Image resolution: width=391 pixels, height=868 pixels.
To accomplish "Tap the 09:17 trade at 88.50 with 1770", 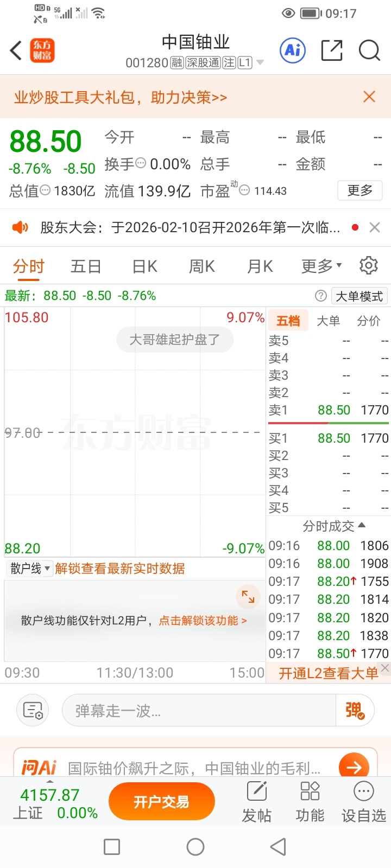I will click(329, 653).
